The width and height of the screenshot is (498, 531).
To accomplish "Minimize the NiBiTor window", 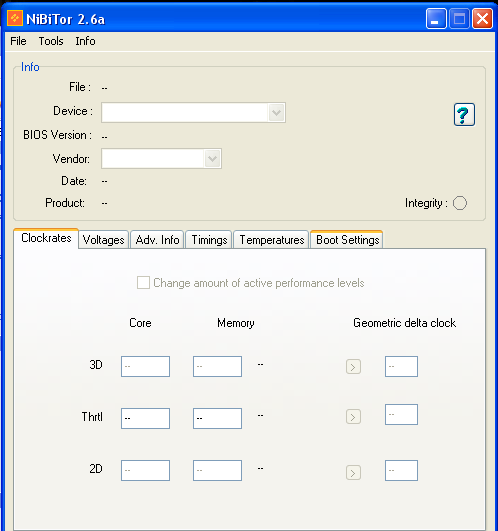I will [x=436, y=19].
